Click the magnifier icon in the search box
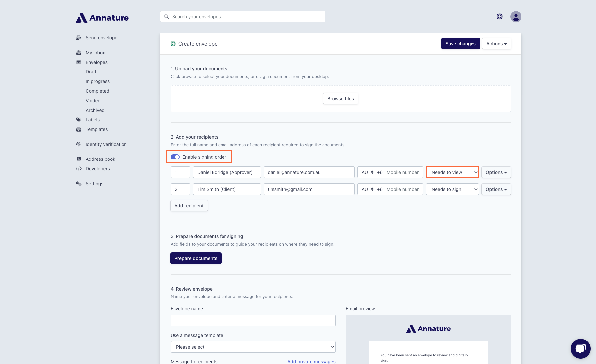The image size is (596, 364). (166, 17)
